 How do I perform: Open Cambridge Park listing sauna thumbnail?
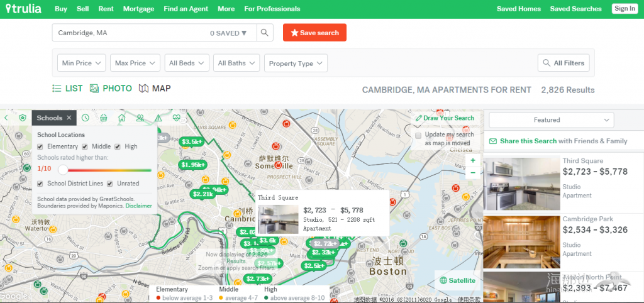click(521, 242)
